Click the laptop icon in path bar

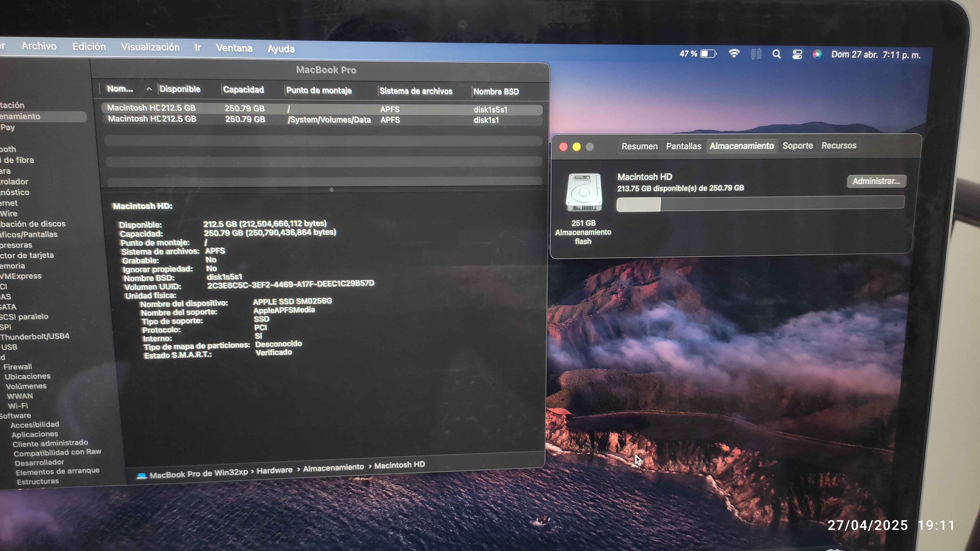click(142, 476)
